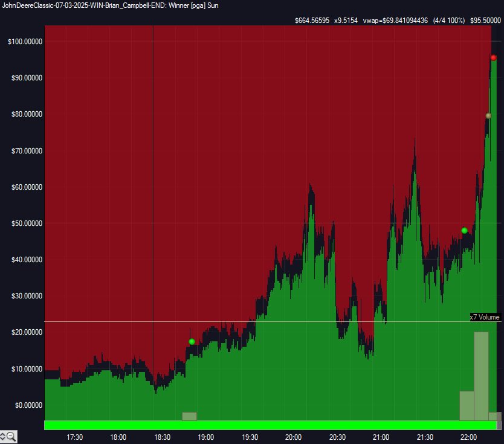Click the tan dot marker near $80
Image resolution: width=504 pixels, height=444 pixels.
(x=488, y=115)
